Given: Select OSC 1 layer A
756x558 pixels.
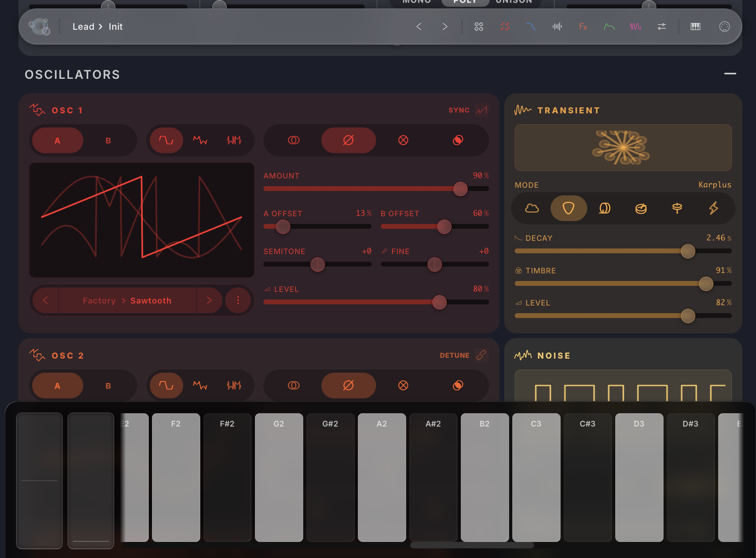Looking at the screenshot, I should point(58,140).
